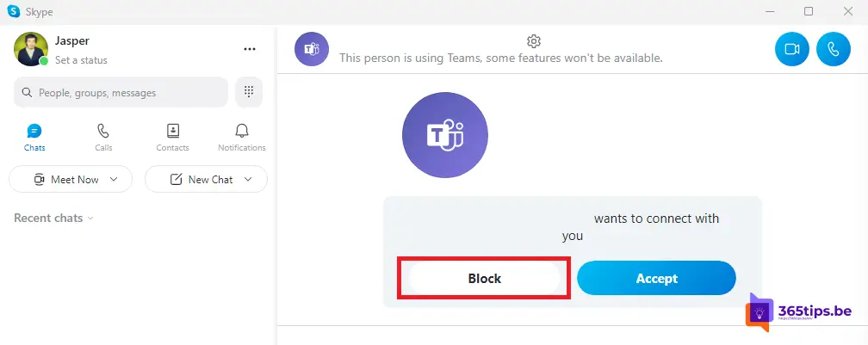Switch to the Chats tab
The width and height of the screenshot is (868, 345).
coord(34,138)
